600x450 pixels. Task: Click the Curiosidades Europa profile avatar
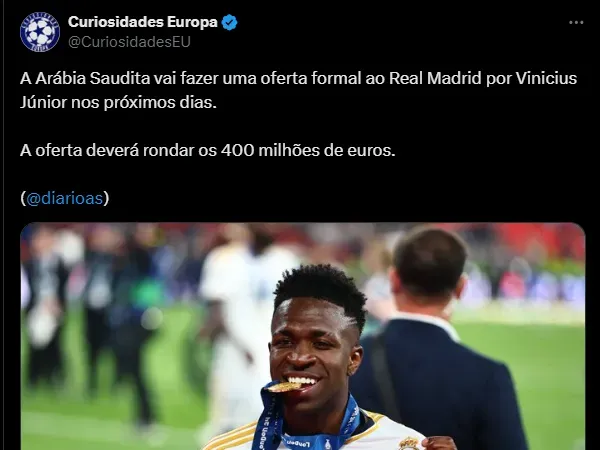40,32
